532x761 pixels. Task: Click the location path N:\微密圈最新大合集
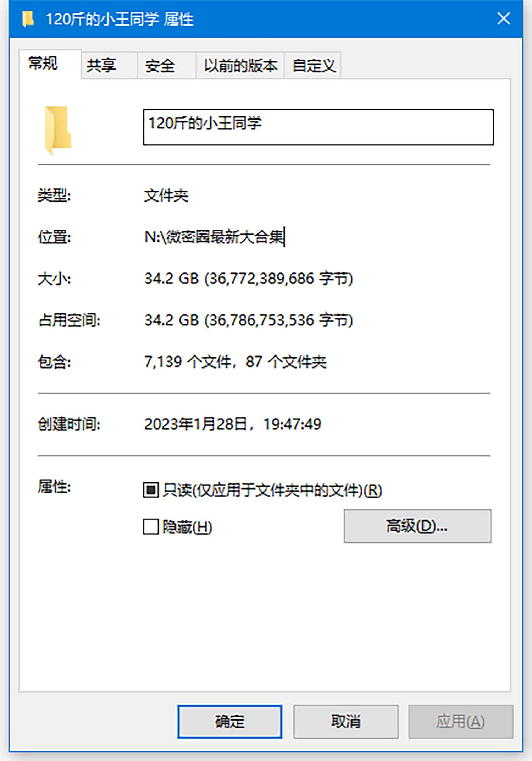coord(214,237)
